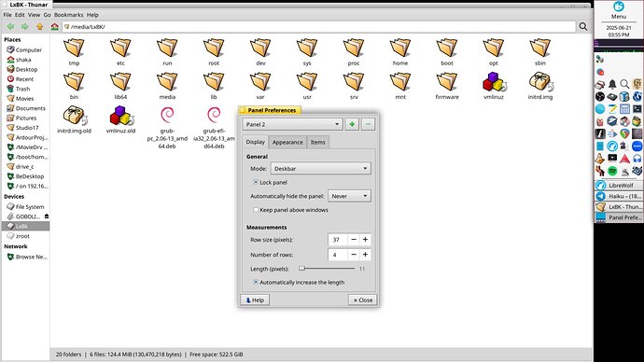Go back with the green left arrow
The width and height of the screenshot is (644, 362).
pyautogui.click(x=10, y=27)
